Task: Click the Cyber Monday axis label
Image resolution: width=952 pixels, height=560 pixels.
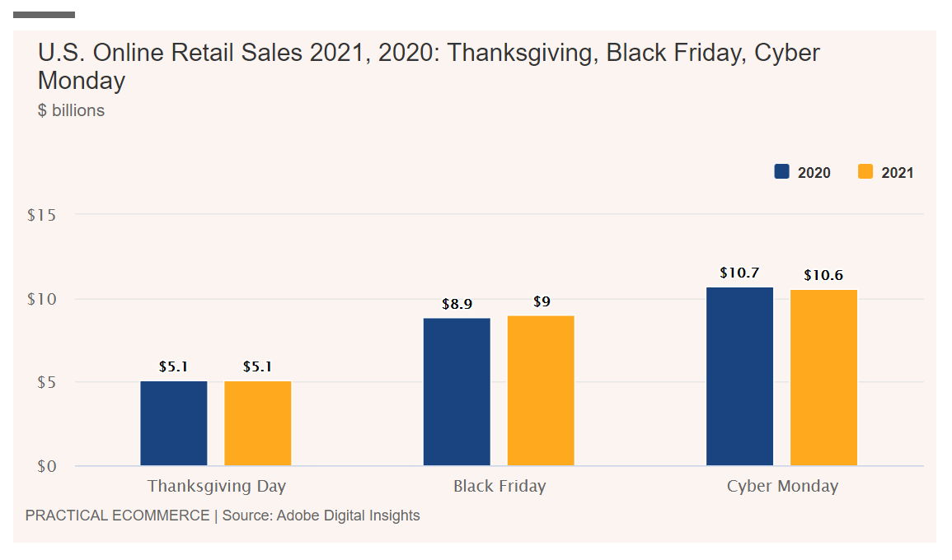Action: click(x=782, y=486)
